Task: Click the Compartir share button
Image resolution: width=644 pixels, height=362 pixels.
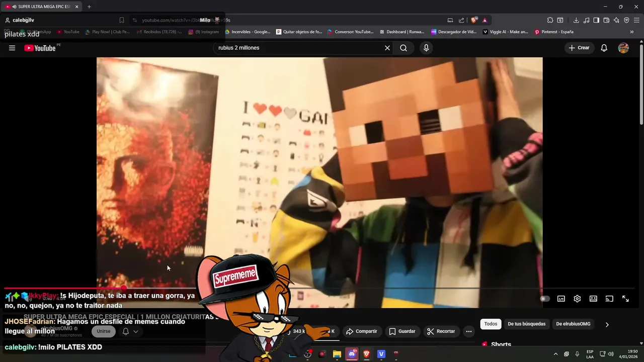Action: 362,331
